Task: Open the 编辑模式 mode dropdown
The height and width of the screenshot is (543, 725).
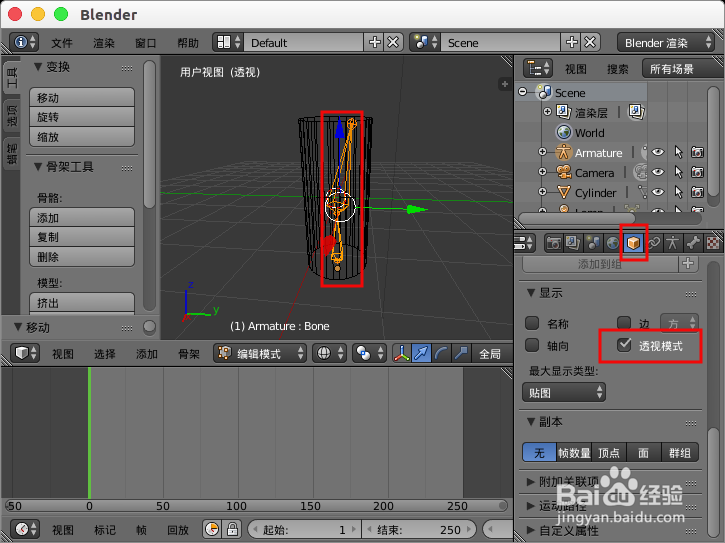Action: tap(260, 354)
